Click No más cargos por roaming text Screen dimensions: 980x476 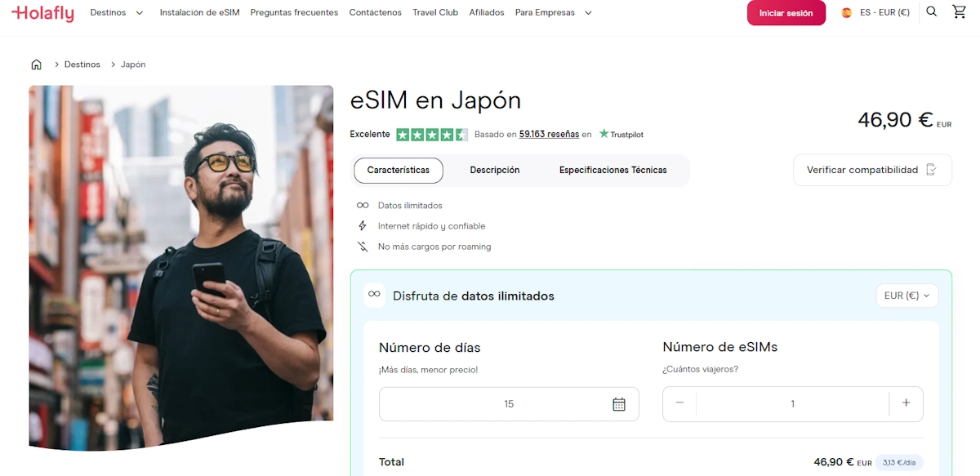(x=434, y=247)
